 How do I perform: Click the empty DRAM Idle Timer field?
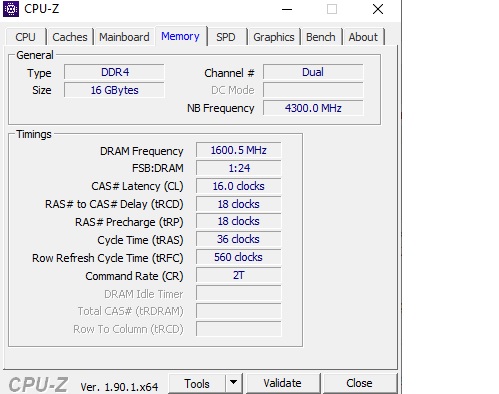tap(239, 294)
